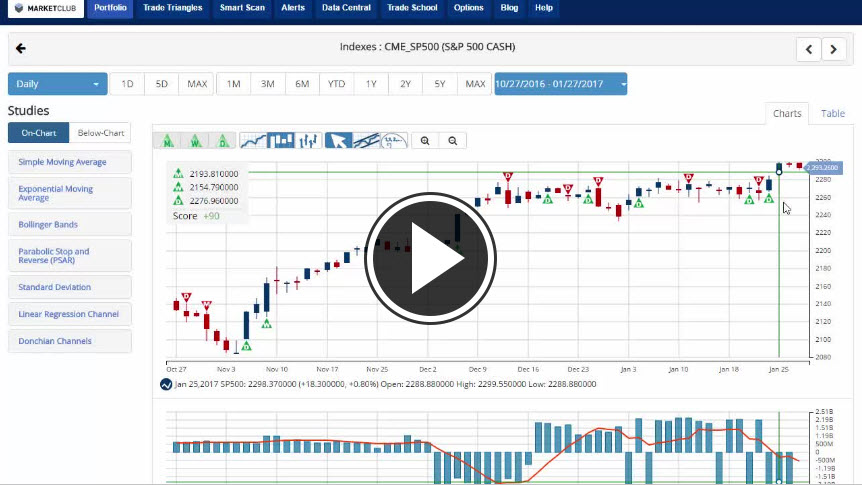Switch to the Table tab
The image size is (862, 485).
pos(832,113)
